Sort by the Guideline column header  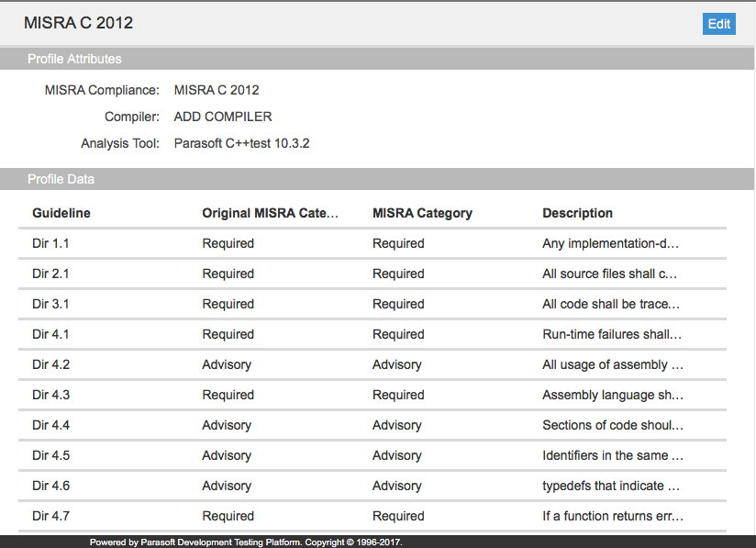(x=61, y=213)
